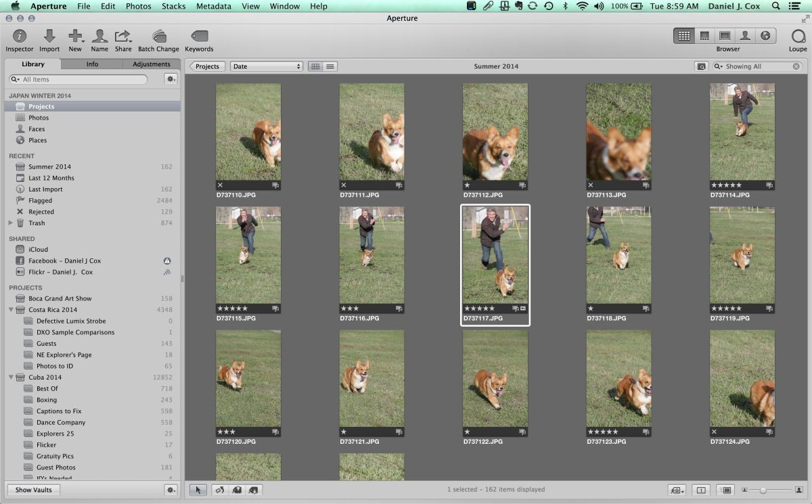Select grid view in browser bar
This screenshot has height=504, width=812.
click(315, 66)
